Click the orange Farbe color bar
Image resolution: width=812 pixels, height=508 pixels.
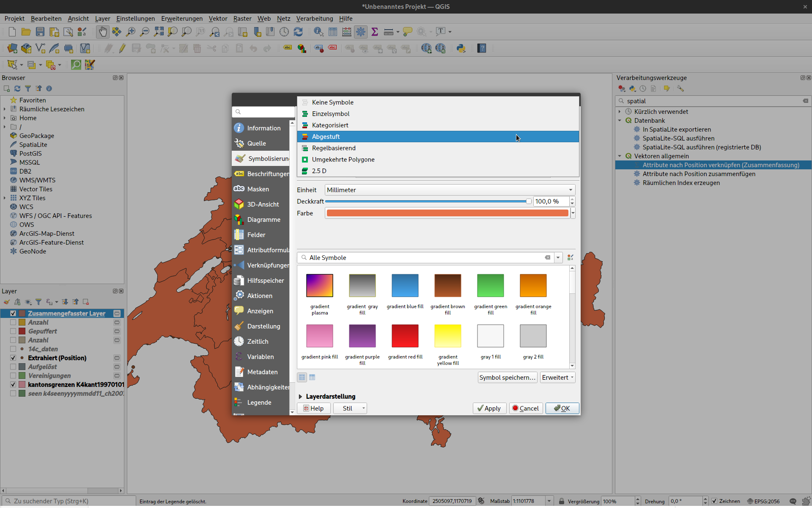coord(447,213)
